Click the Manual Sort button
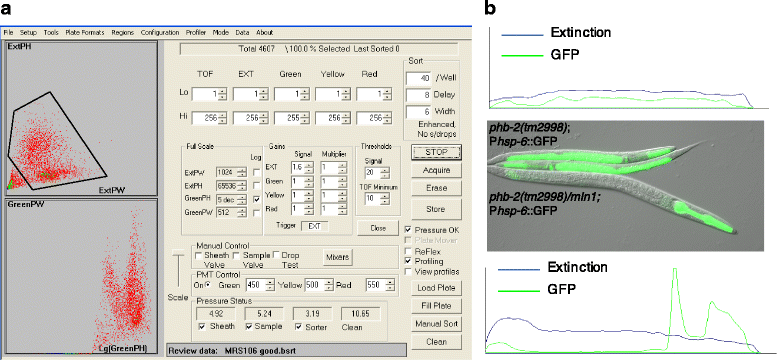Viewport: 777px width, 360px height. (x=436, y=324)
